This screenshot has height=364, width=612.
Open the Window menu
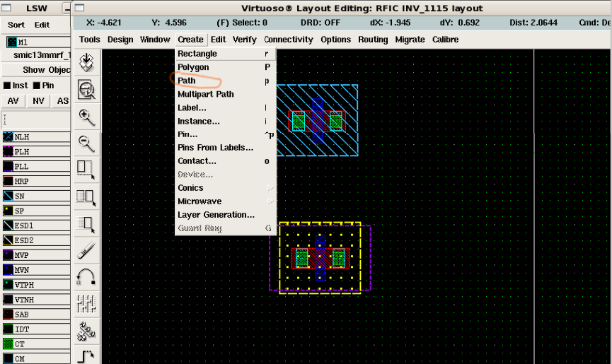[x=155, y=40]
